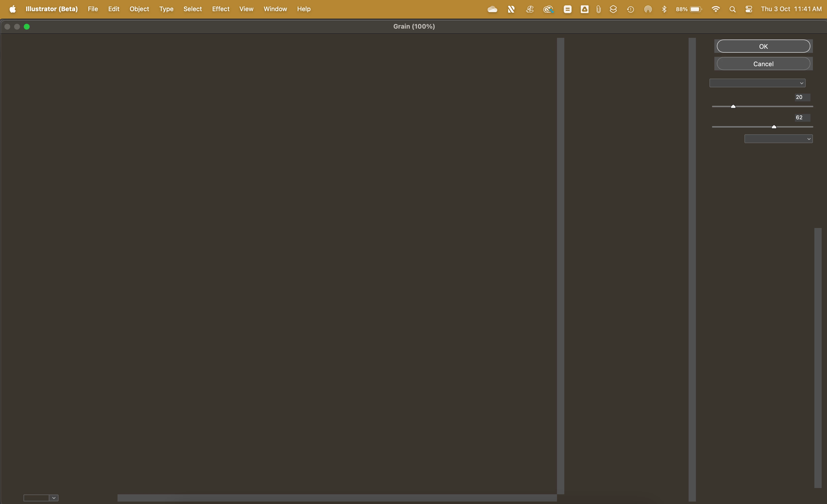Click the Wi-Fi status icon
The image size is (827, 504).
tap(715, 9)
